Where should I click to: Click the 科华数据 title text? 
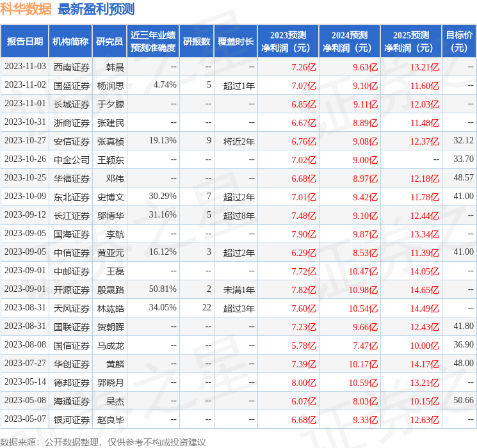pyautogui.click(x=26, y=9)
